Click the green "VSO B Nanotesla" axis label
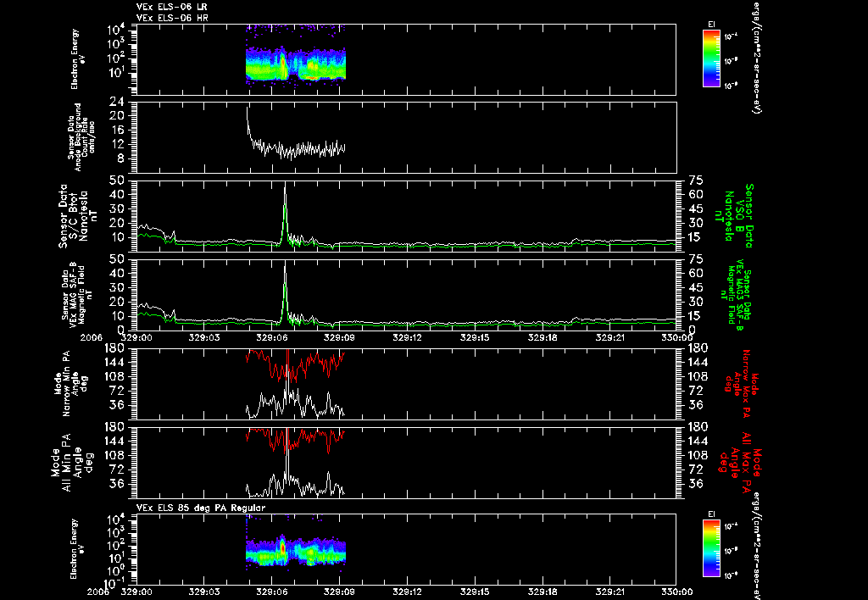 [x=734, y=216]
